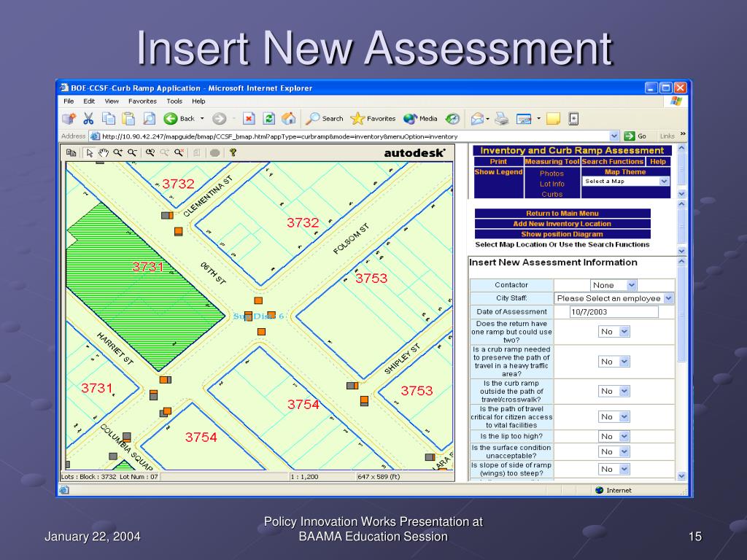Image resolution: width=747 pixels, height=560 pixels.
Task: Click the map Copy icon in MapGuide toolbar
Action: [71, 152]
